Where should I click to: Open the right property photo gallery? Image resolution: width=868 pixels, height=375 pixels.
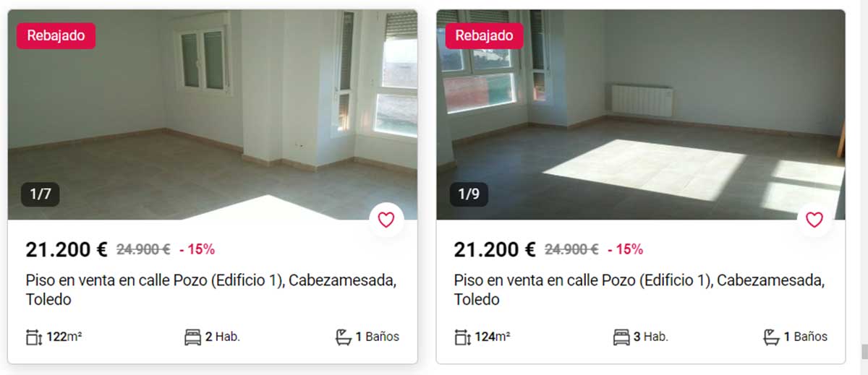click(x=641, y=114)
